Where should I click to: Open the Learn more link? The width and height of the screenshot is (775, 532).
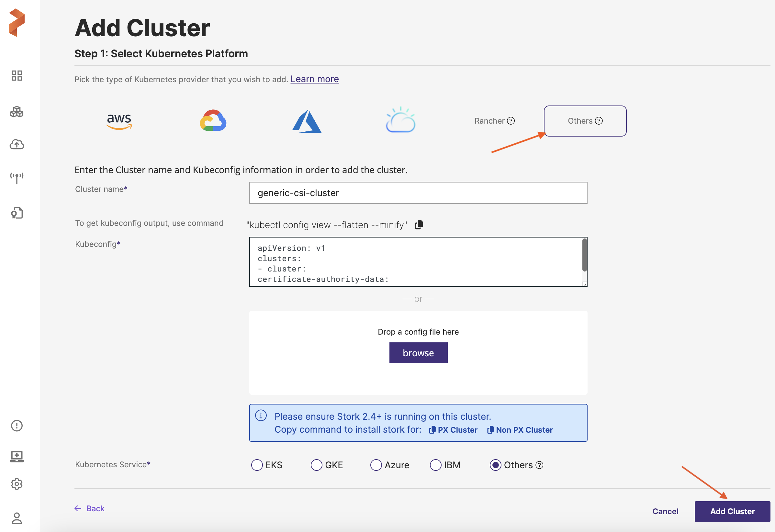(314, 79)
